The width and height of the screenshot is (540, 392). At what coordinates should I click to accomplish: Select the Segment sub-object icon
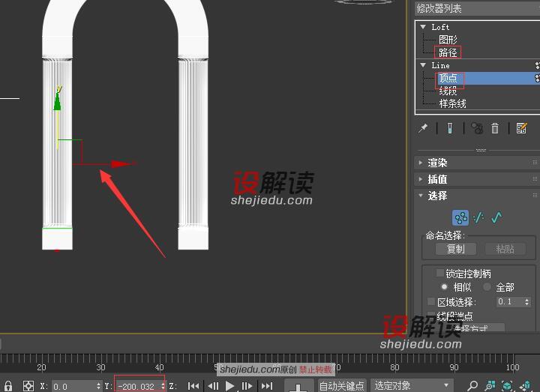point(478,217)
